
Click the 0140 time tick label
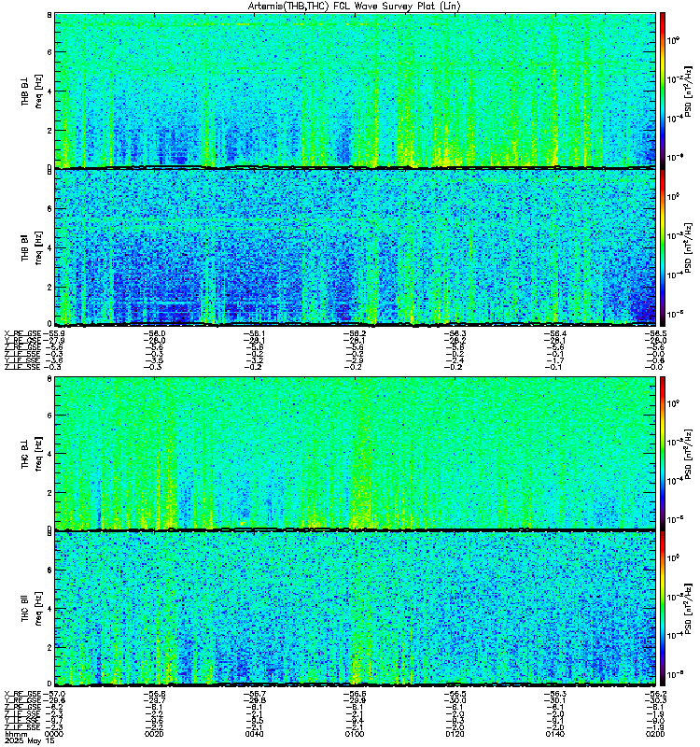tap(555, 734)
